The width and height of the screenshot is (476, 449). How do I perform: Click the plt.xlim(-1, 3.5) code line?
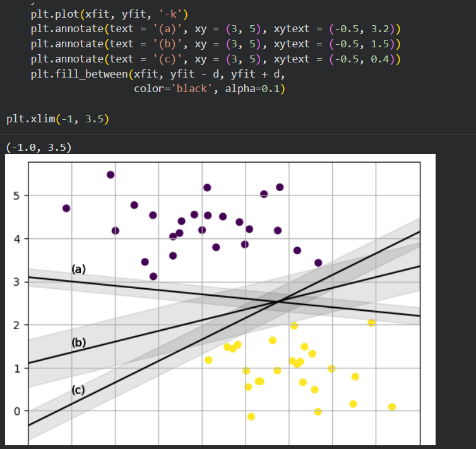click(57, 119)
